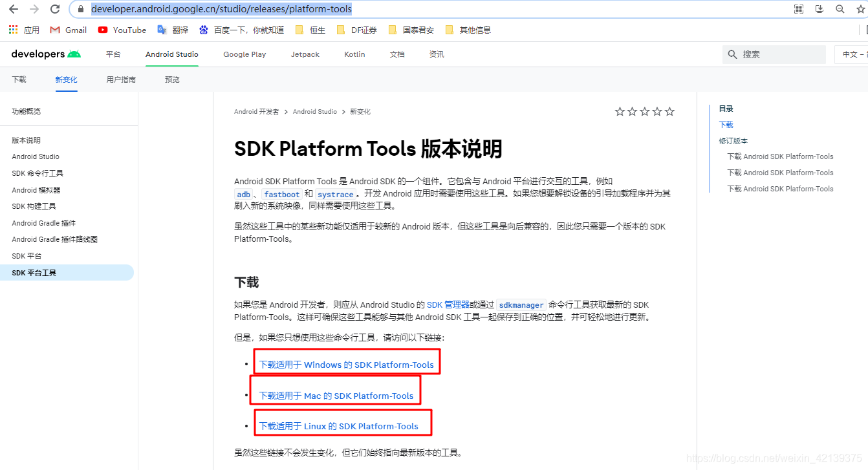Open 版本说明 in the sidebar
868x470 pixels.
(x=26, y=140)
